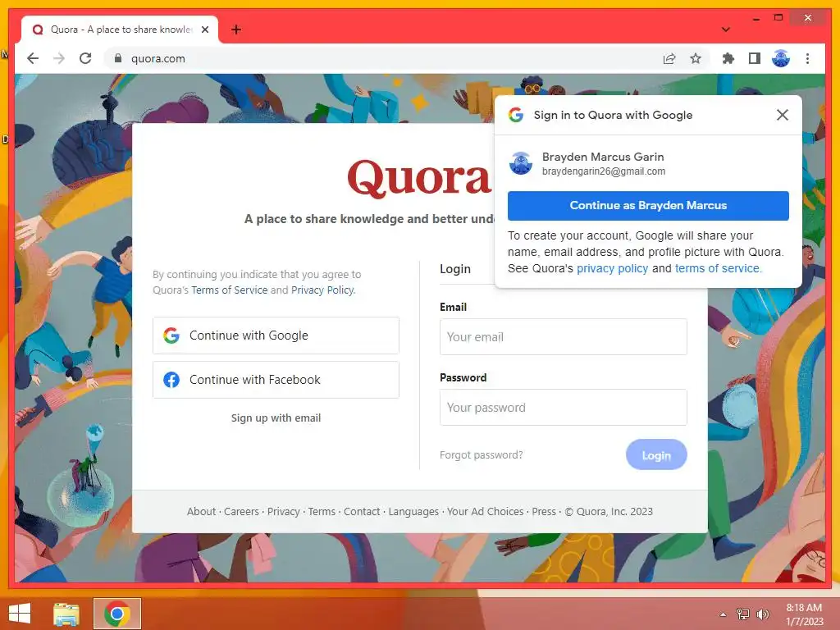
Task: Open the About footer link
Action: pyautogui.click(x=202, y=512)
